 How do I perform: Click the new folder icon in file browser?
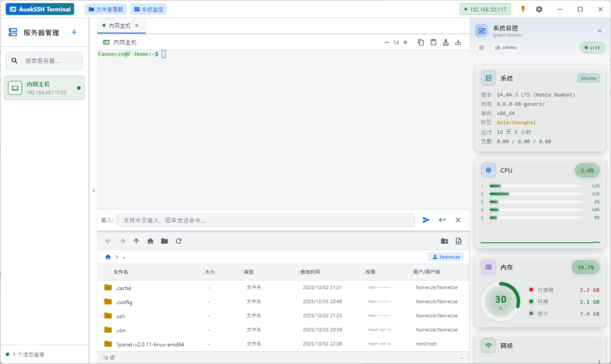[x=444, y=241]
